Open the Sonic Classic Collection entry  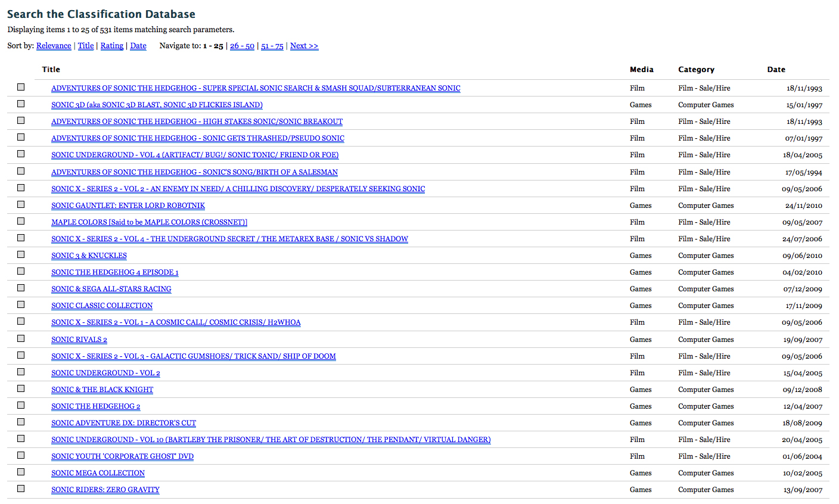[102, 306]
